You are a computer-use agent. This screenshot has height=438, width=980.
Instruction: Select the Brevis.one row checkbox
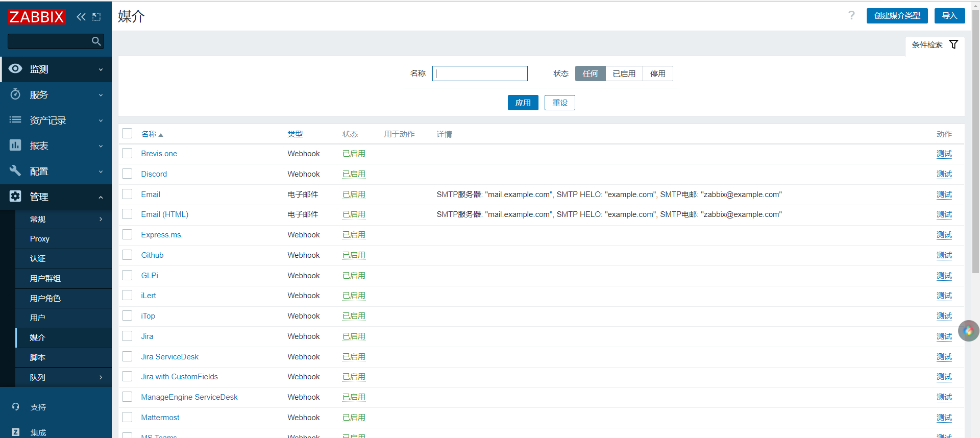click(x=127, y=153)
